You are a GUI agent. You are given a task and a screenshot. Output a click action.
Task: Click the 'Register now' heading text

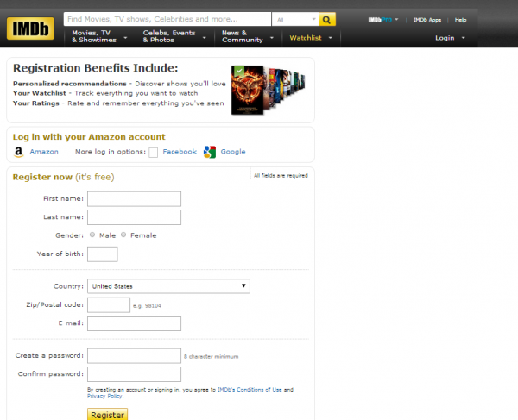click(42, 177)
